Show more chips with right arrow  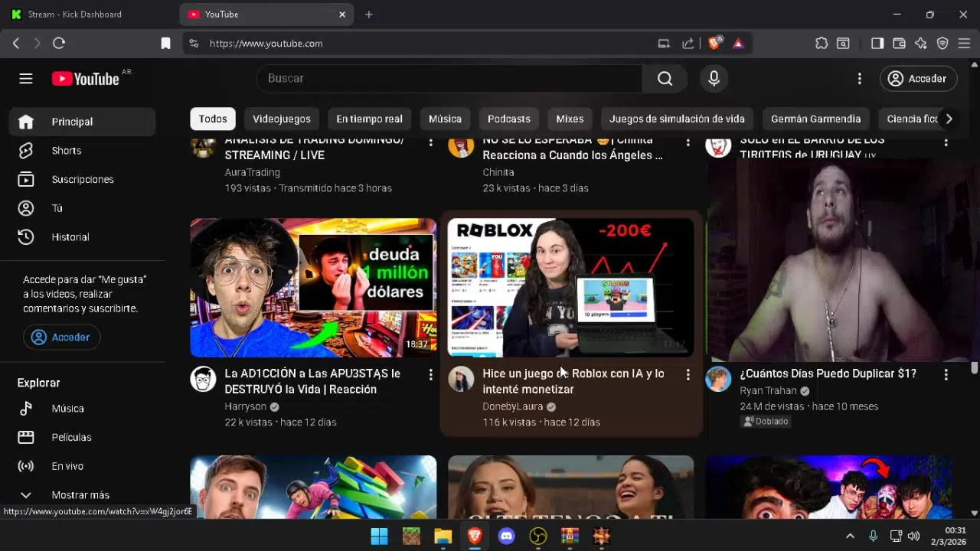[949, 119]
